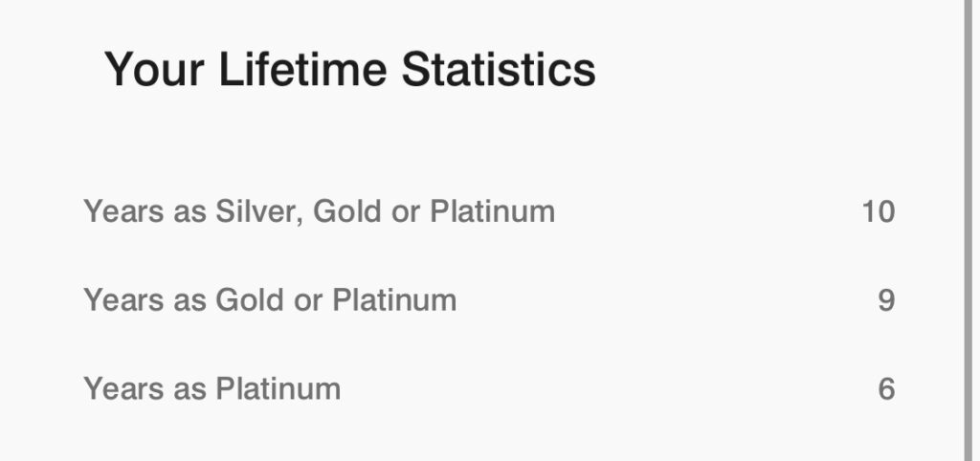Click "Platinum" in the Silver, Gold or Platinum row
980x461 pixels.
(492, 211)
